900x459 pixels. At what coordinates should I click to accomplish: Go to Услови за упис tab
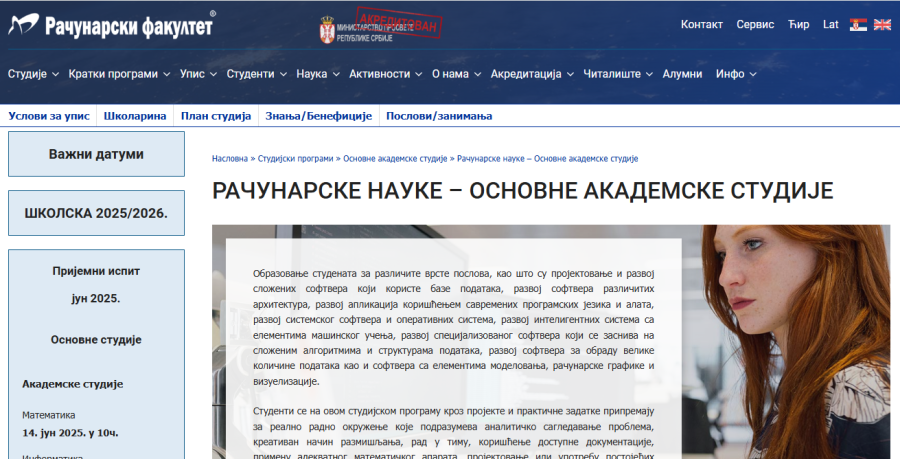(49, 116)
